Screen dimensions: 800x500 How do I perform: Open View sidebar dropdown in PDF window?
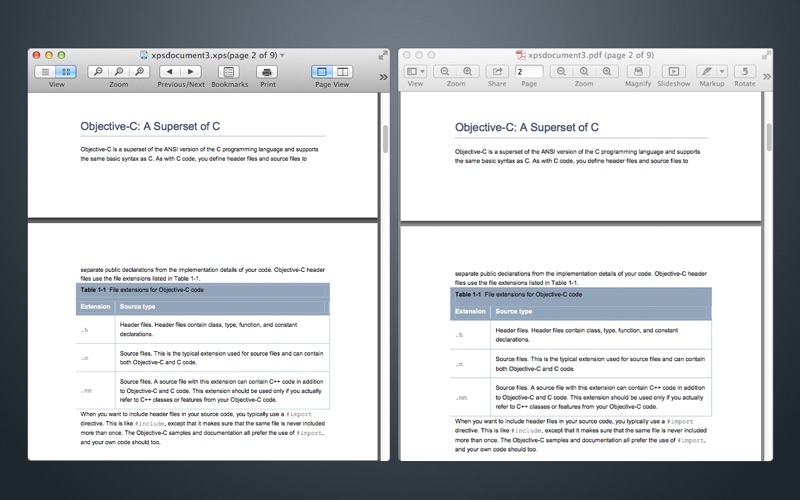coord(415,71)
